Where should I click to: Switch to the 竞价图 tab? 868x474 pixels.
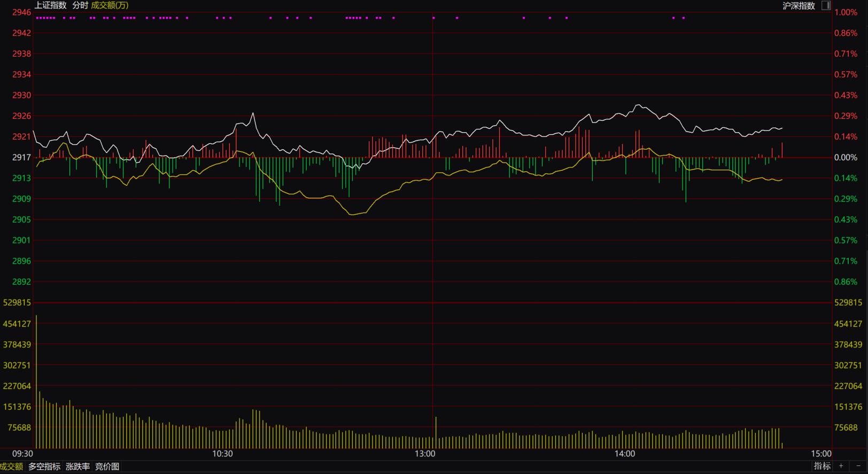click(107, 467)
